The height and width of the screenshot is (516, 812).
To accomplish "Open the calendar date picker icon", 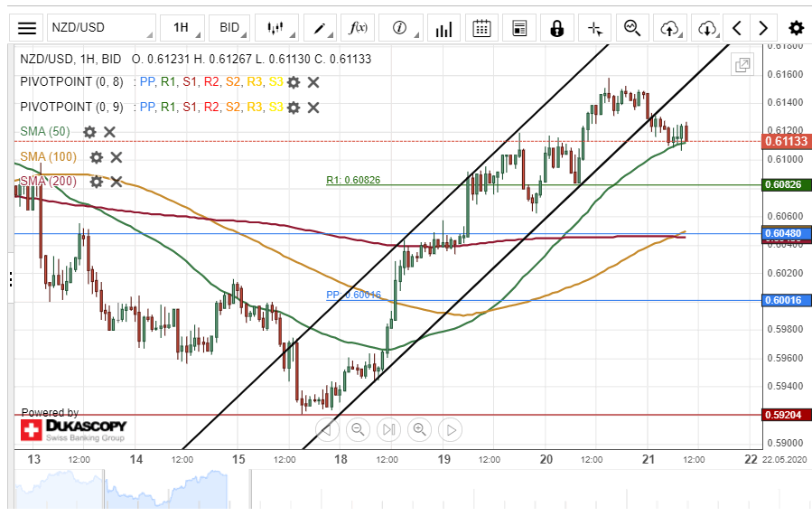I will click(481, 27).
